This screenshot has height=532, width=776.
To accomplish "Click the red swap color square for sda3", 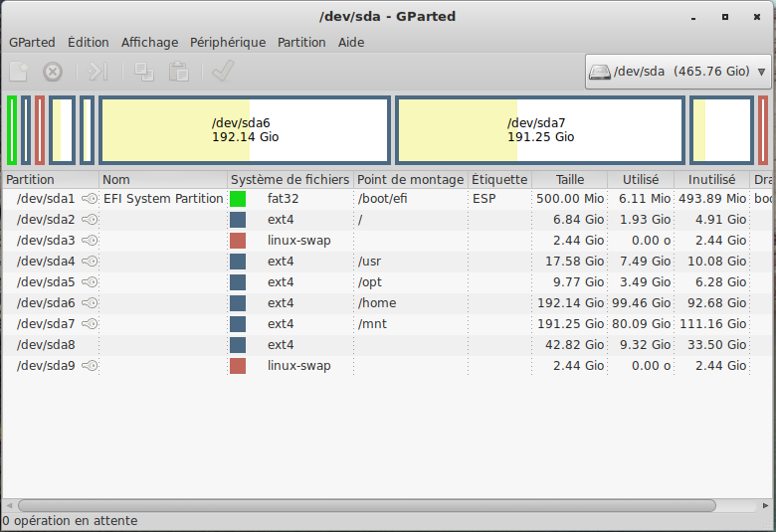I will coord(238,240).
